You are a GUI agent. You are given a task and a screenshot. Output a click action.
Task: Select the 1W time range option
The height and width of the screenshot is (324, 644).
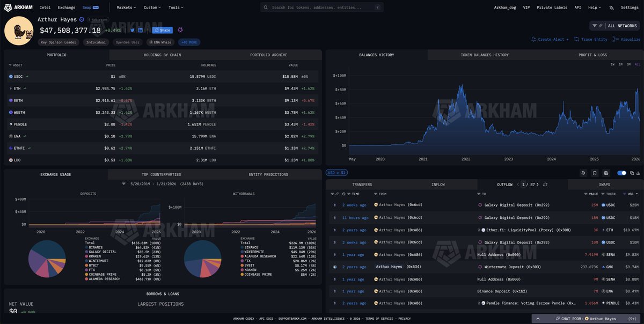(x=612, y=64)
